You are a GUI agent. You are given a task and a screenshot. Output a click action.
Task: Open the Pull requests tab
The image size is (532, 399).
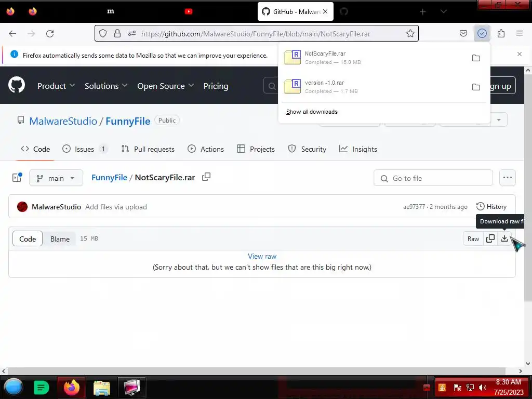tap(148, 149)
